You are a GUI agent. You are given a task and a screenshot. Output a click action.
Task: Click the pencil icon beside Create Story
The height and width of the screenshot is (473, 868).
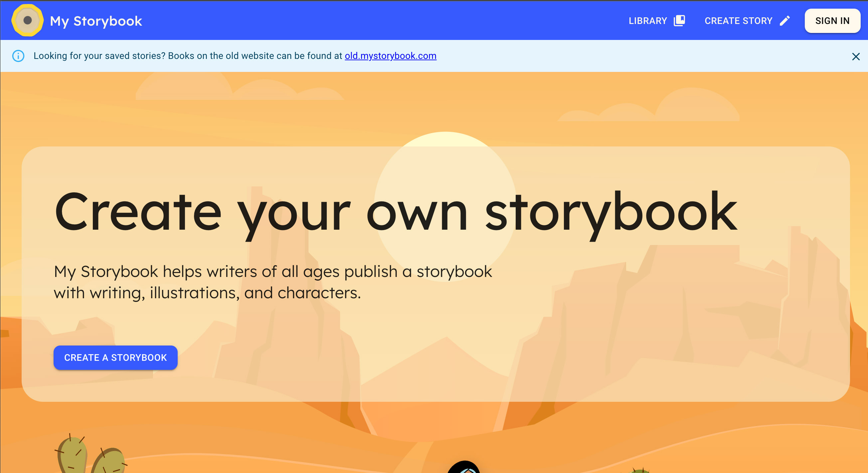tap(784, 21)
